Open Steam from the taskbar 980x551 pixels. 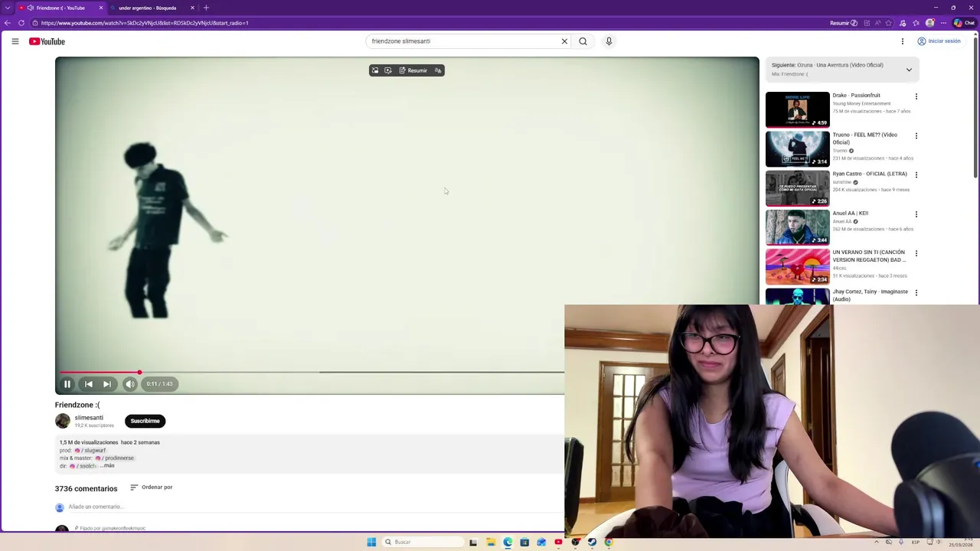click(592, 542)
